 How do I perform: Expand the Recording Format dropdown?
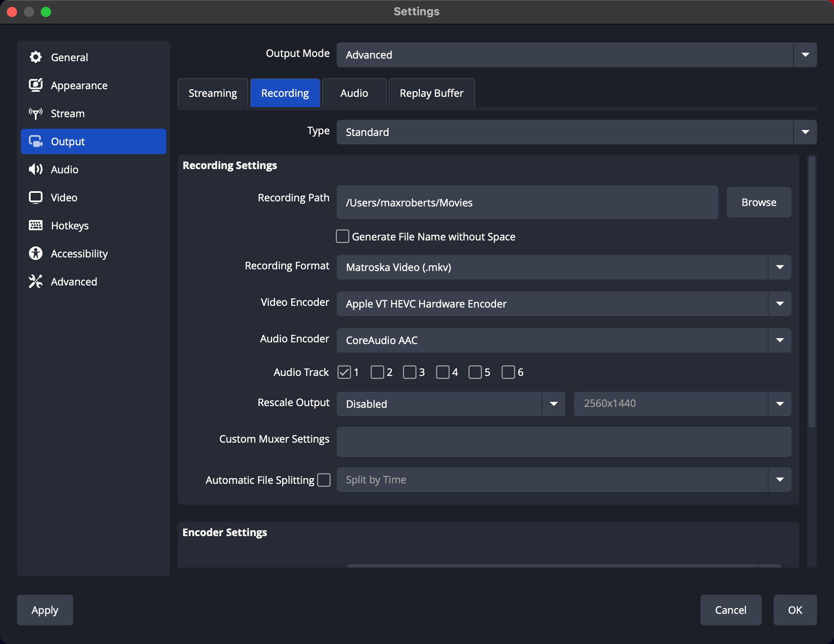tap(780, 267)
